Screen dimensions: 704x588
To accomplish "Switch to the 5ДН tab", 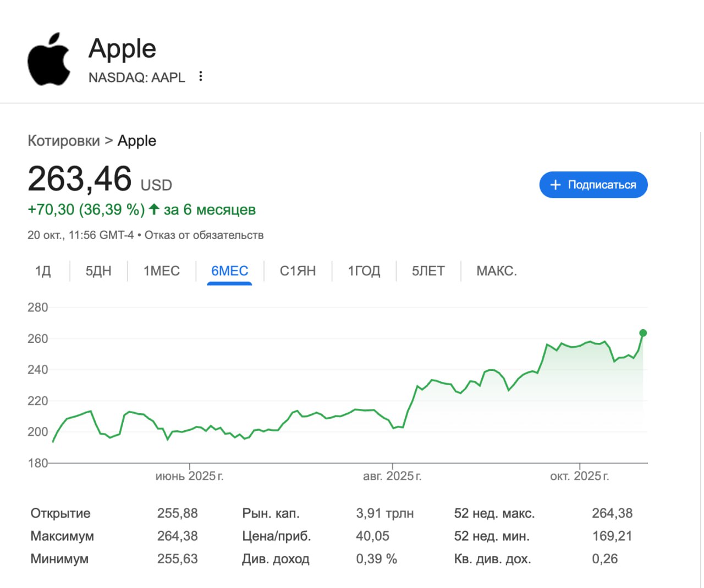I will [x=98, y=271].
